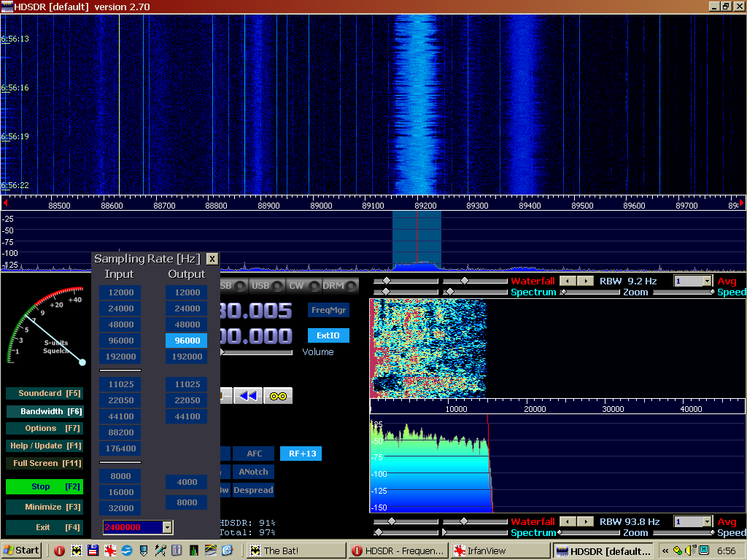This screenshot has width=747, height=560.
Task: Close the Sampling Rate panel
Action: 212,259
